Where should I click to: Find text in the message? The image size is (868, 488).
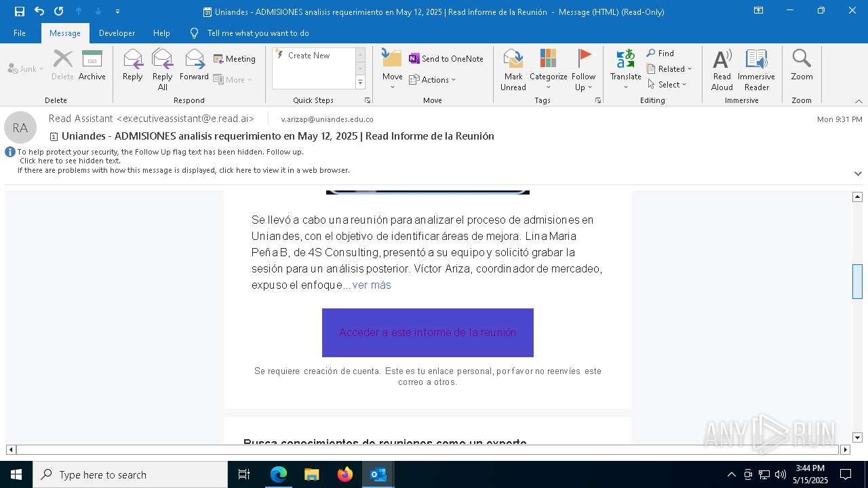(x=660, y=54)
